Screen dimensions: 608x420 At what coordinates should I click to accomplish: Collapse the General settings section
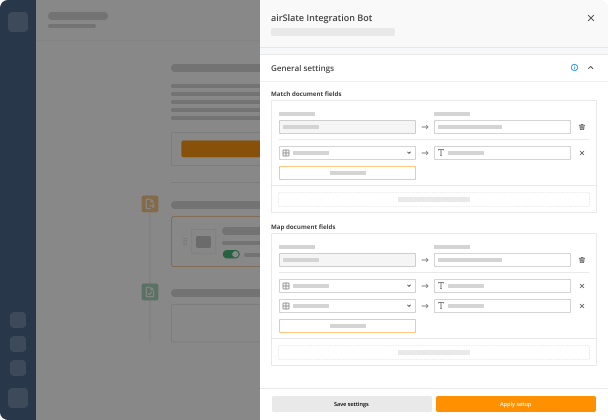pos(591,68)
